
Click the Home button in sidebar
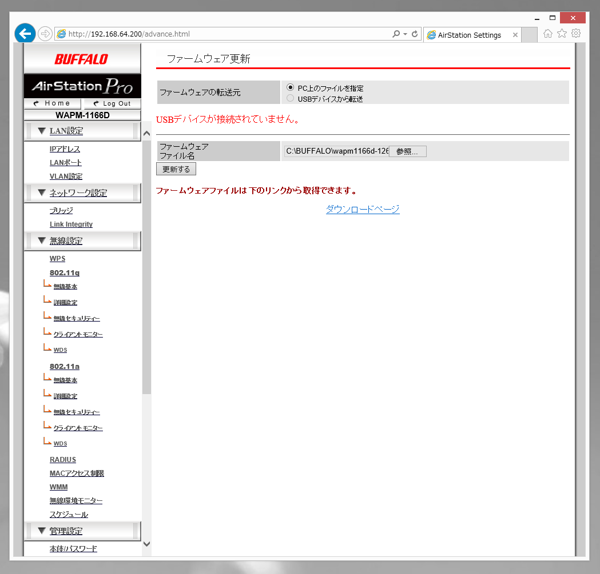coord(52,103)
